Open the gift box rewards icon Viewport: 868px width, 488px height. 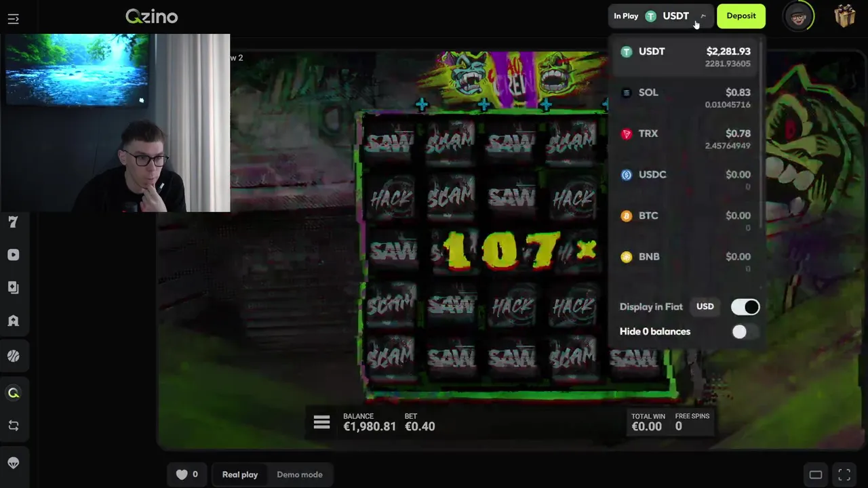(845, 16)
